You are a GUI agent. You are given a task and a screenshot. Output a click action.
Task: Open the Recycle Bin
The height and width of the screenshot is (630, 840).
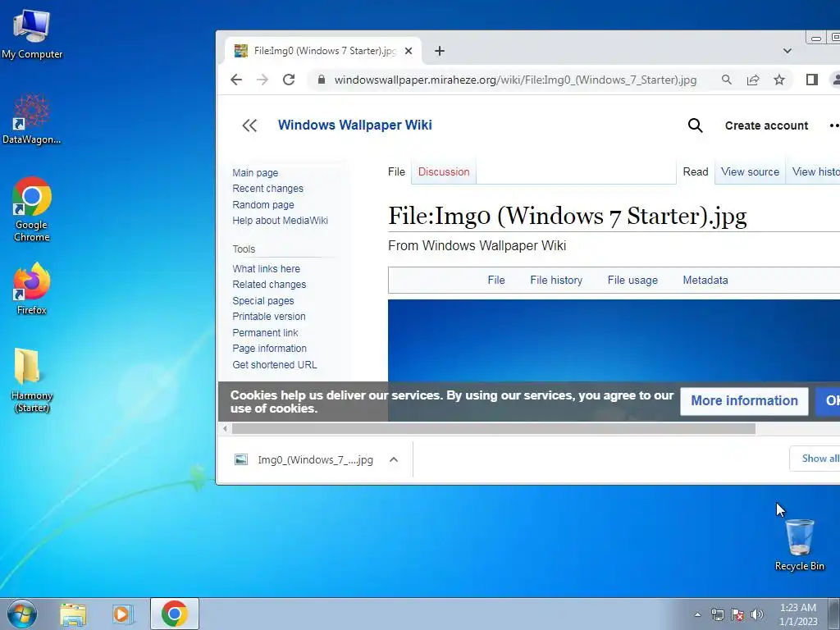pyautogui.click(x=799, y=545)
